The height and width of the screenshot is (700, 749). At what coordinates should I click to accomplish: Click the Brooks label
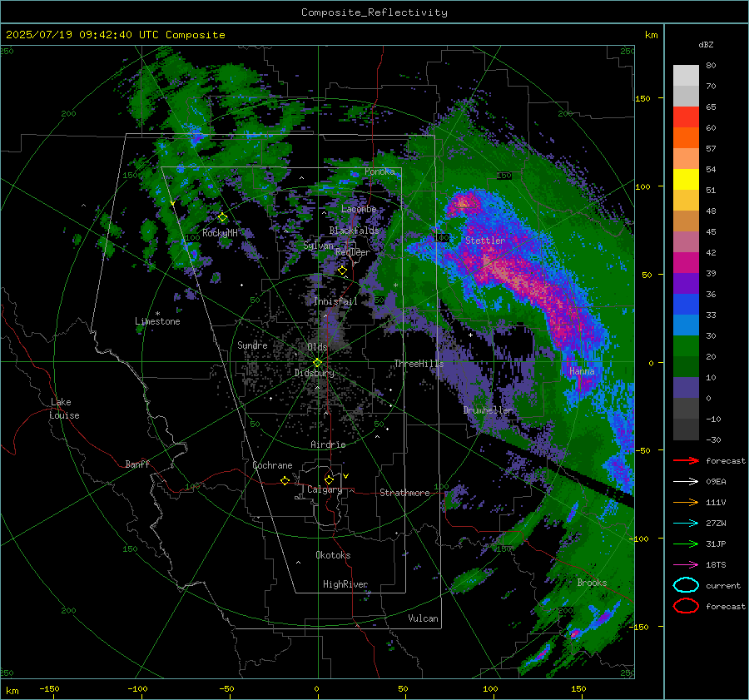(x=592, y=583)
